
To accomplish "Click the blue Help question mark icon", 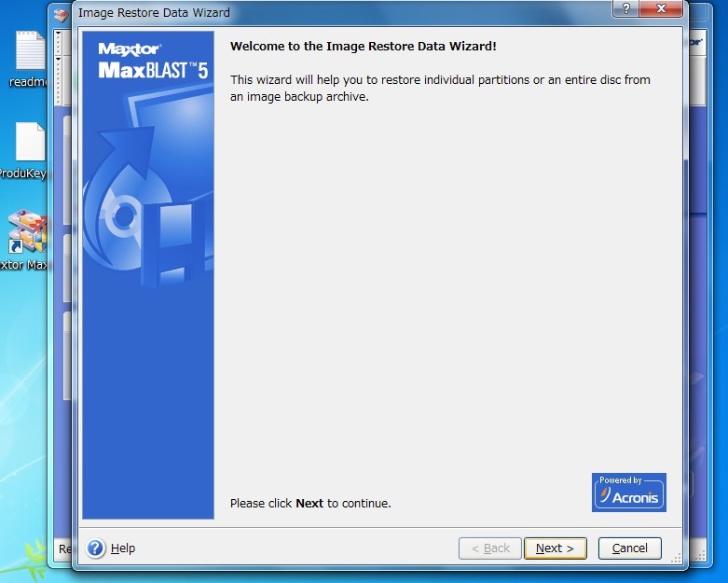I will pos(96,548).
